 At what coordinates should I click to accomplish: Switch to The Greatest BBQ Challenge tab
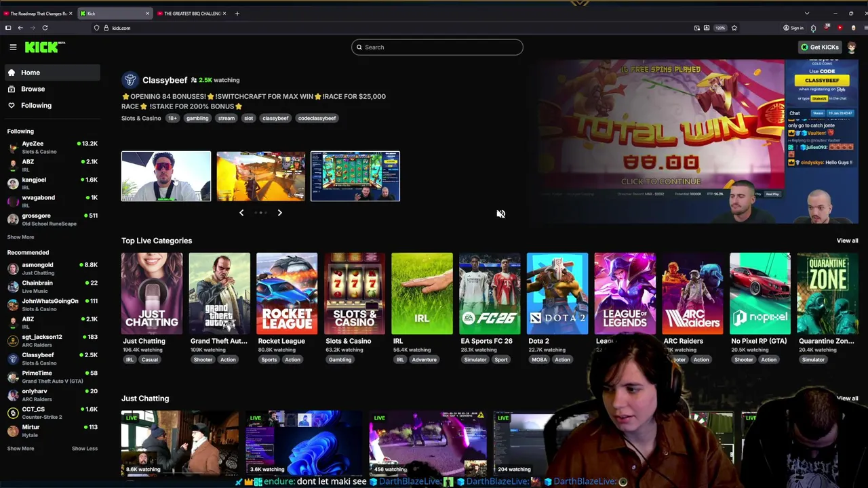[192, 14]
